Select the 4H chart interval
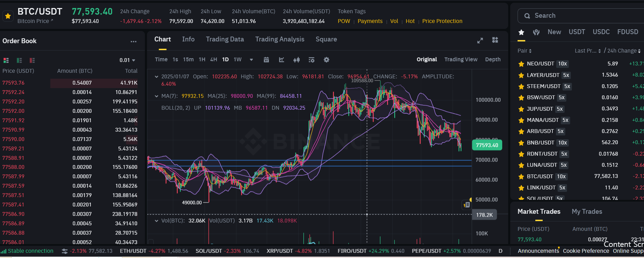 214,60
